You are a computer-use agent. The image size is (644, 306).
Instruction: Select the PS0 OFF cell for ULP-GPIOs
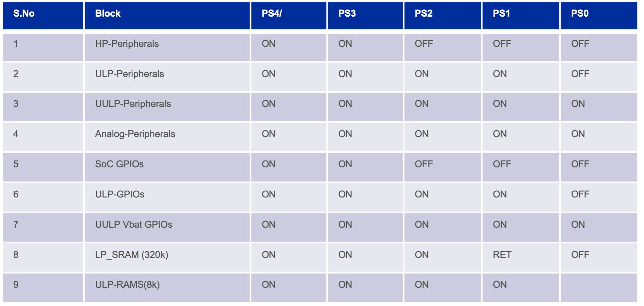point(599,197)
